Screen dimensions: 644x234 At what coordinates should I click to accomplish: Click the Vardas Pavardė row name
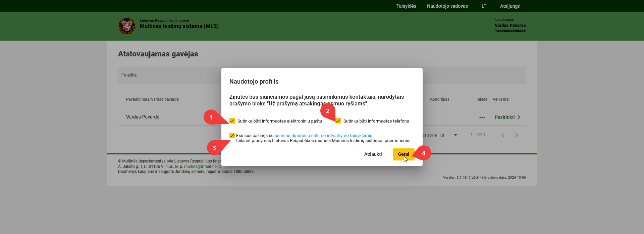point(143,117)
